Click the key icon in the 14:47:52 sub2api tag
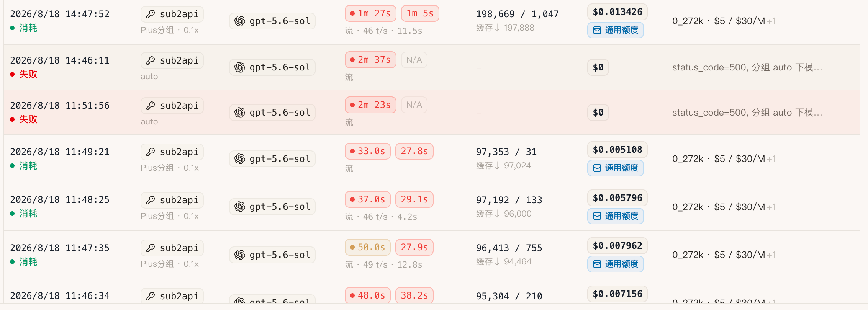The image size is (868, 310). click(151, 14)
